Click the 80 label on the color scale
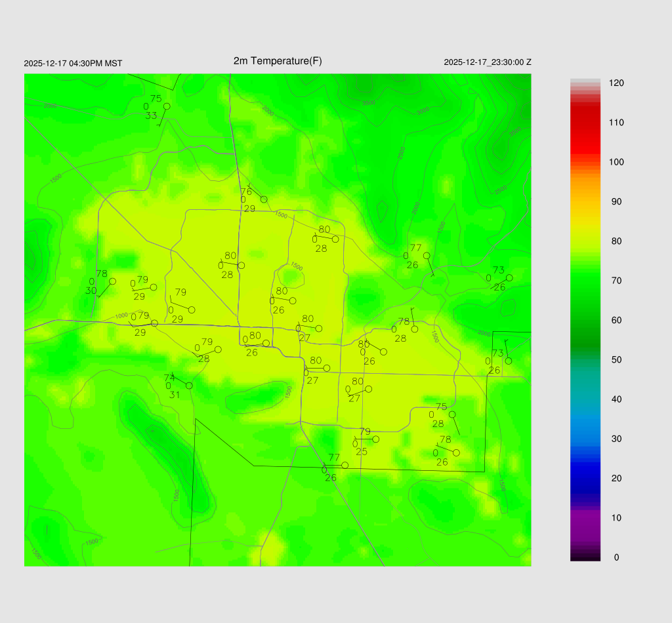 (x=616, y=241)
